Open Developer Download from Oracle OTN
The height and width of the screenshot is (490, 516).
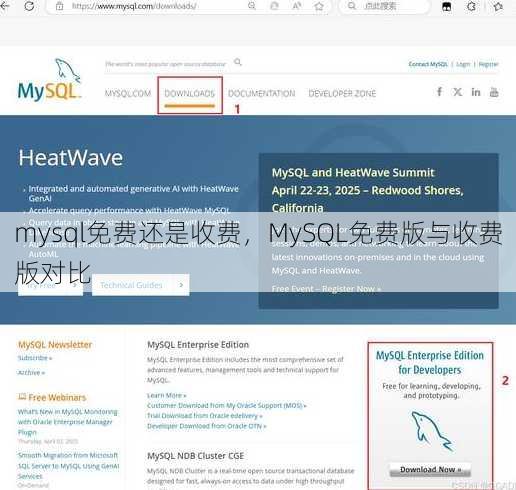[x=207, y=426]
